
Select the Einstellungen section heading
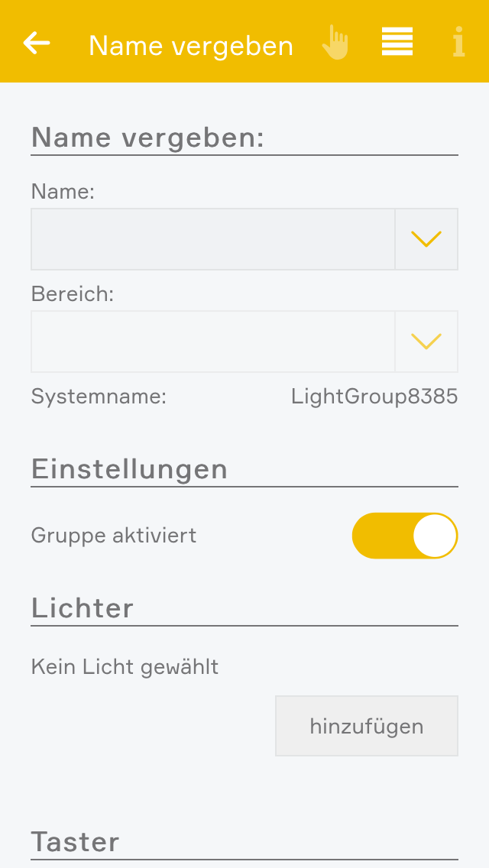(129, 468)
